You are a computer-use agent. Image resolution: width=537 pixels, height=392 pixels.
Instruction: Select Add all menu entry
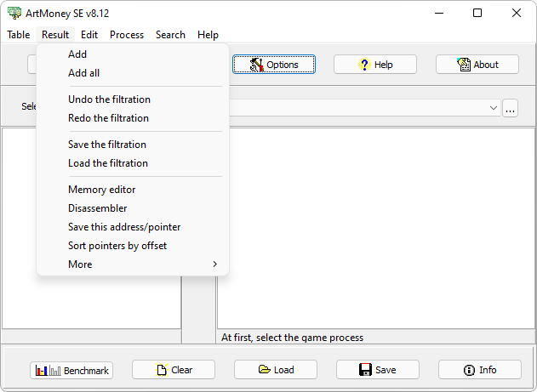pos(83,73)
